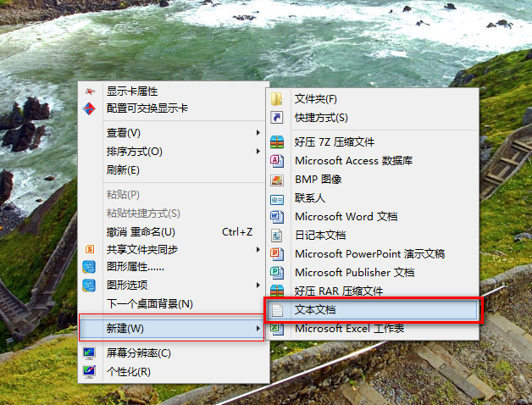Image resolution: width=532 pixels, height=405 pixels.
Task: Choose Microsoft Publisher 文档 entry
Action: point(373,273)
